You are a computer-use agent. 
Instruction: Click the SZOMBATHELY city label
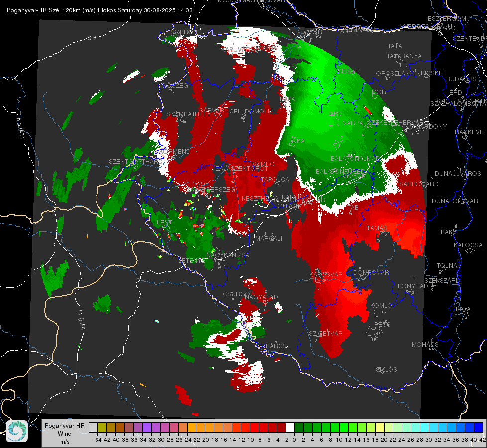tap(188, 114)
